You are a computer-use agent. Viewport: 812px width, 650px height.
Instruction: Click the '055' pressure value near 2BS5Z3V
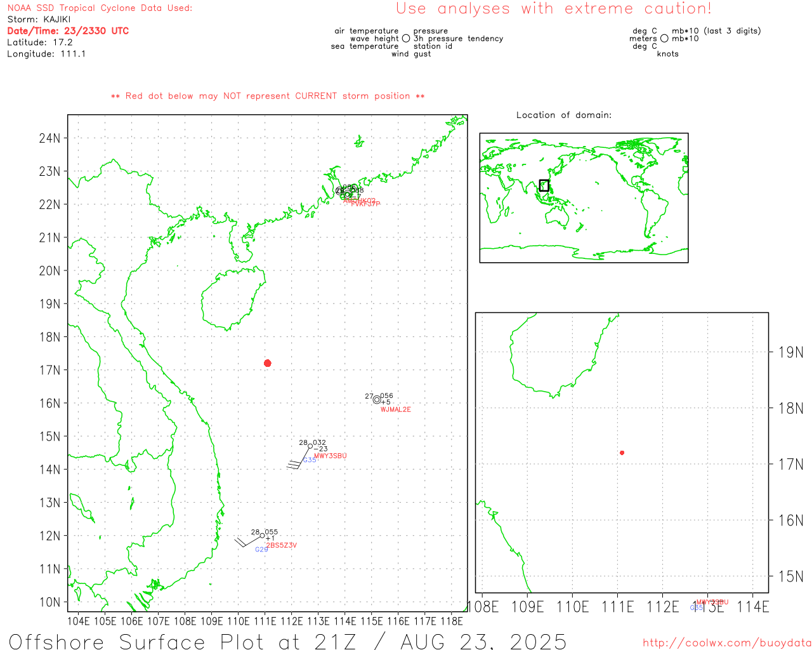(272, 532)
